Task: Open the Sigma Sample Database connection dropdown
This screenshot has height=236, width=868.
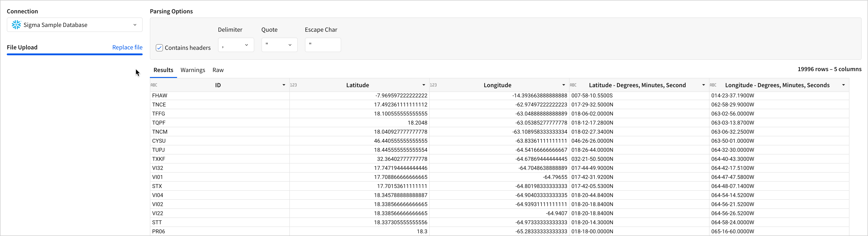Action: 74,25
